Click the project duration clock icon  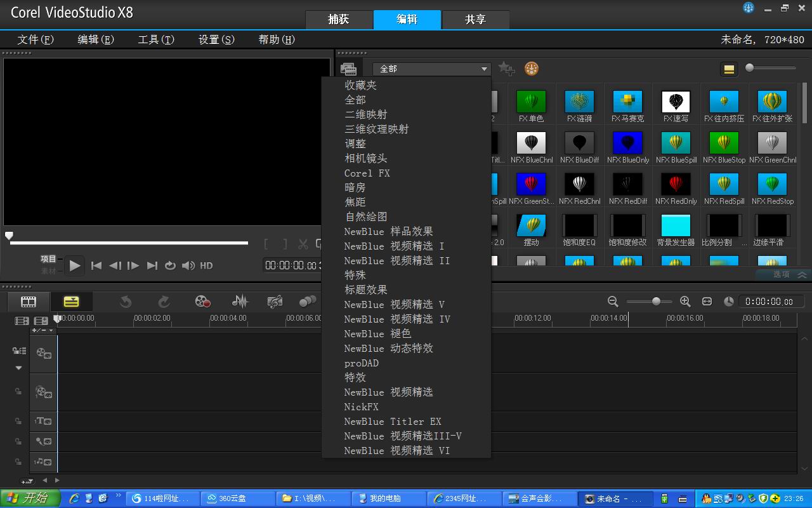(729, 302)
